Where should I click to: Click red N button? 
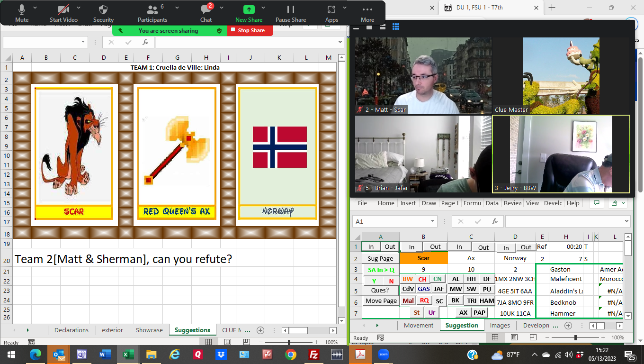391,281
